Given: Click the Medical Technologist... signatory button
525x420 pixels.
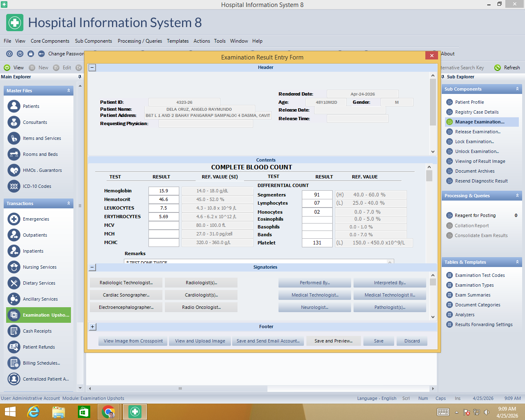Looking at the screenshot, I should [315, 295].
